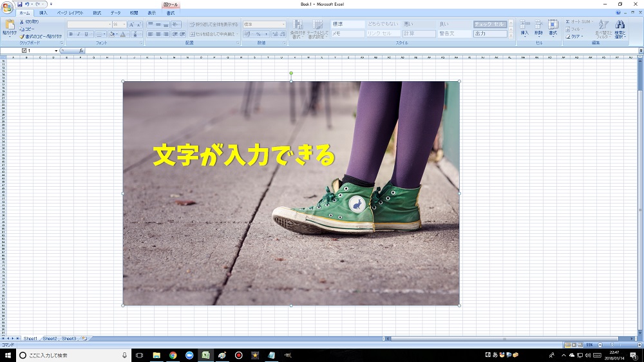
Task: Click the AutoSum (オートSUM) icon
Action: click(x=567, y=22)
